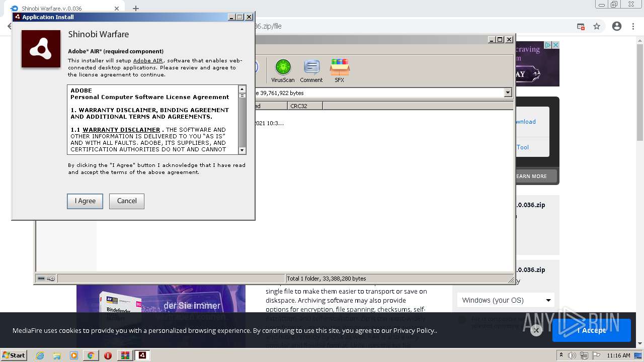The image size is (644, 362).
Task: Click the I Agree button
Action: (85, 201)
